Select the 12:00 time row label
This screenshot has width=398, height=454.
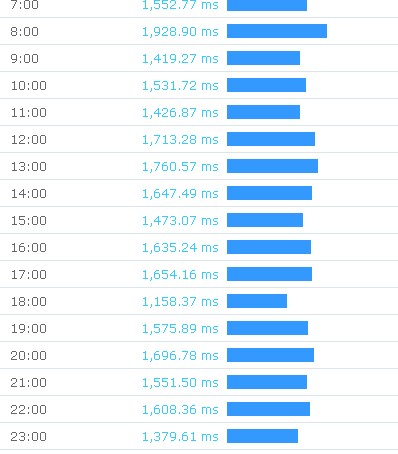tap(29, 140)
